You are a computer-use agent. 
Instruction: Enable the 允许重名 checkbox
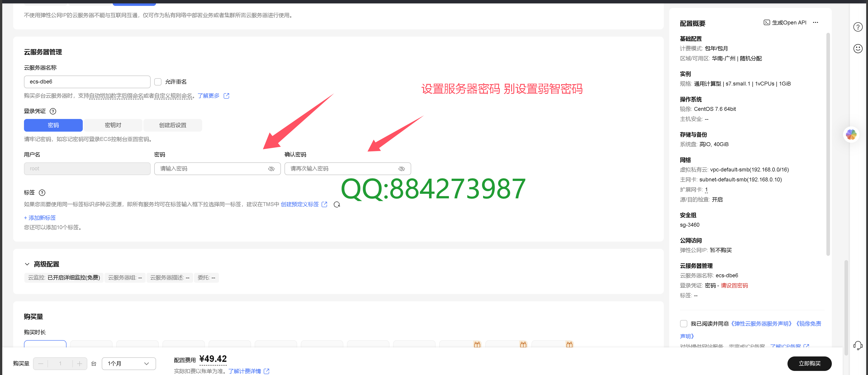tap(158, 82)
